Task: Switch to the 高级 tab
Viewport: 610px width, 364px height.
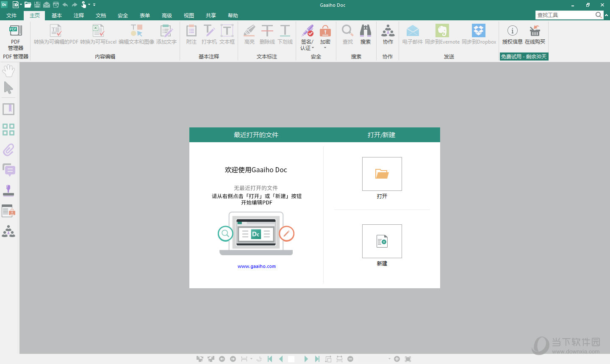Action: click(167, 15)
